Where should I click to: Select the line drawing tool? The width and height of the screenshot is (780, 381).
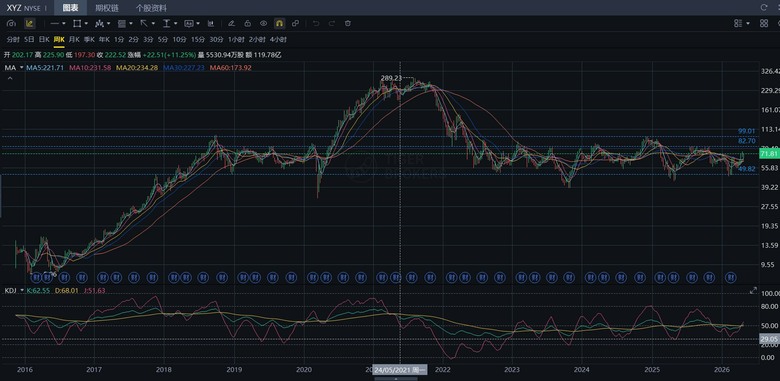tap(55, 23)
